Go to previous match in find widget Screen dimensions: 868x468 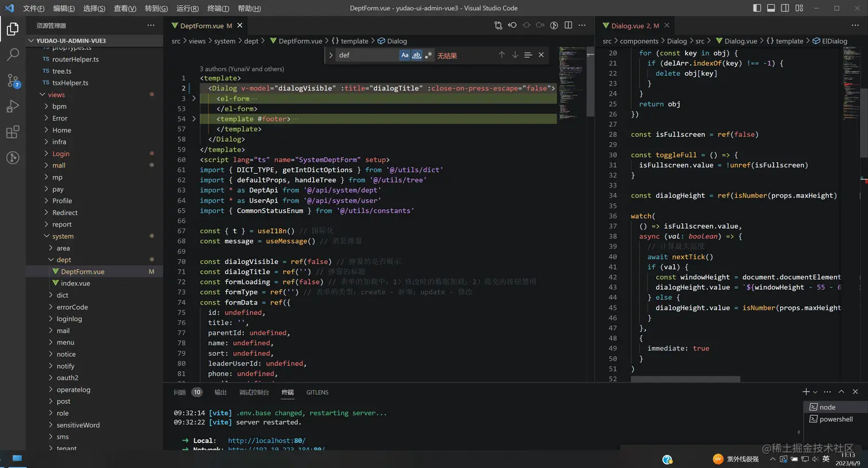[x=502, y=55]
